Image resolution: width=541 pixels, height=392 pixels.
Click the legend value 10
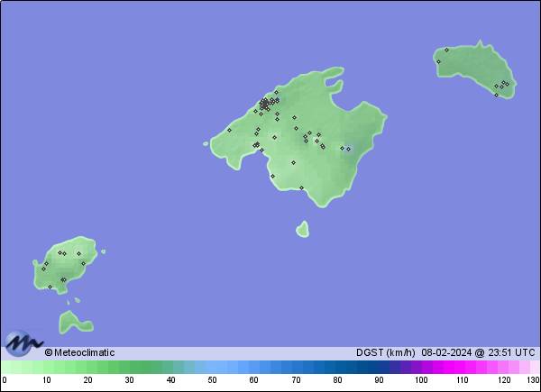(x=47, y=380)
